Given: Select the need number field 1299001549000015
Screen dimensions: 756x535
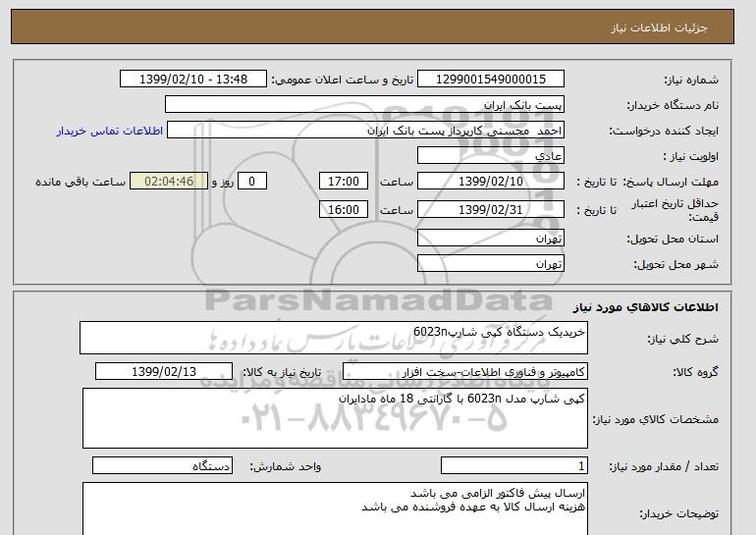Looking at the screenshot, I should (490, 80).
